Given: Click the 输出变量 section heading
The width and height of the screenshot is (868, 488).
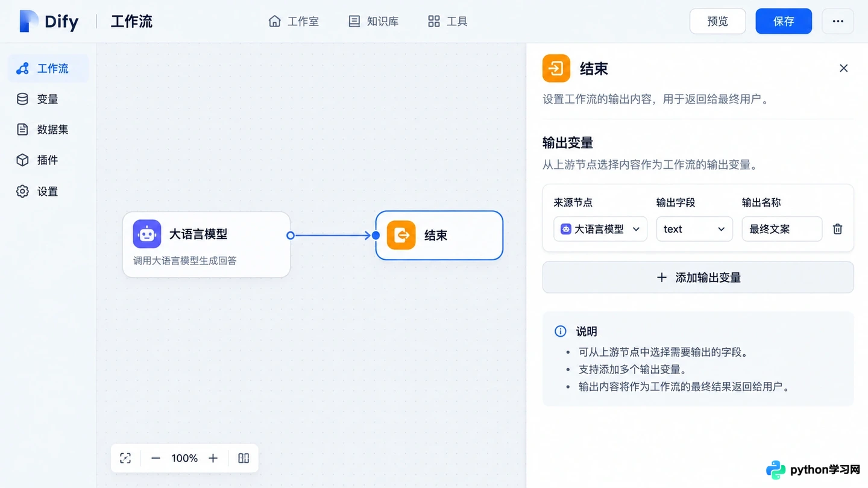Looking at the screenshot, I should pos(568,143).
